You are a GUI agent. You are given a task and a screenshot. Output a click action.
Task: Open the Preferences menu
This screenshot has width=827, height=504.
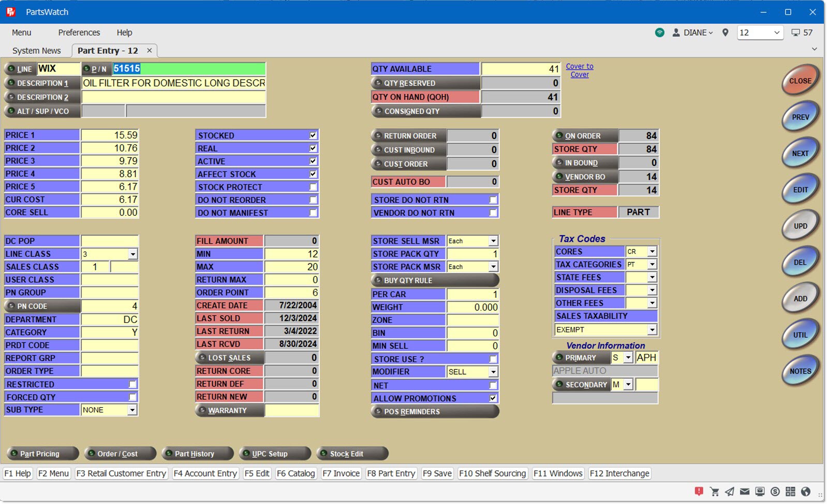(79, 33)
